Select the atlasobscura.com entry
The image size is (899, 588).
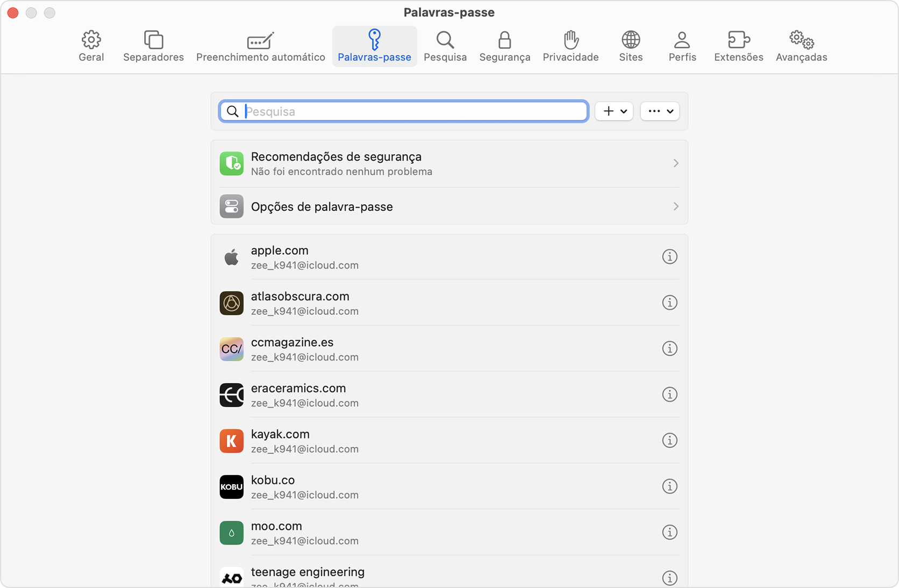[x=449, y=303]
